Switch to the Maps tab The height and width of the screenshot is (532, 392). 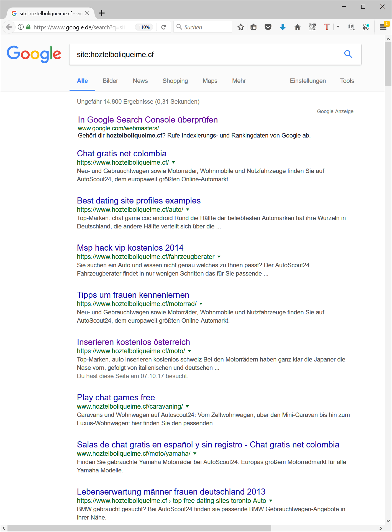pyautogui.click(x=210, y=81)
